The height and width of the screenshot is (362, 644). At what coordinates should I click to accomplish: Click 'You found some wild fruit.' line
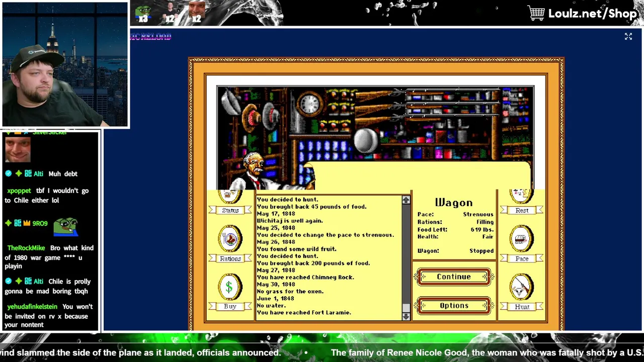click(296, 249)
